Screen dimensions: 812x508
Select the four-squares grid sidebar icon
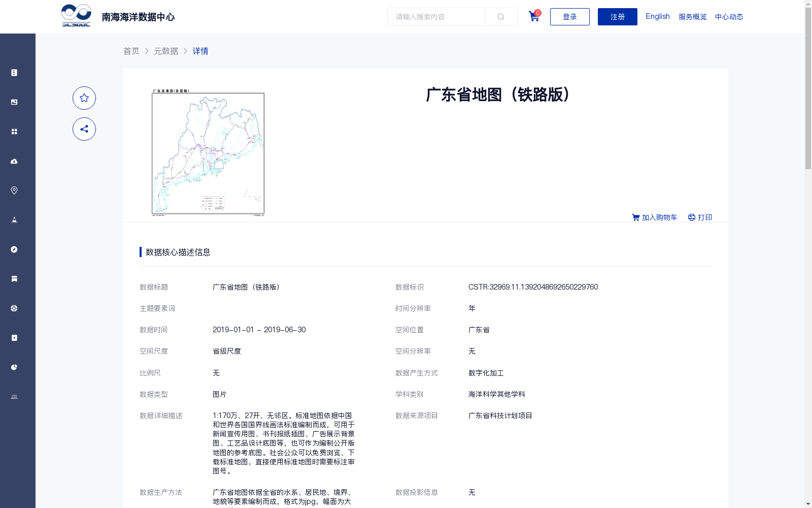14,132
